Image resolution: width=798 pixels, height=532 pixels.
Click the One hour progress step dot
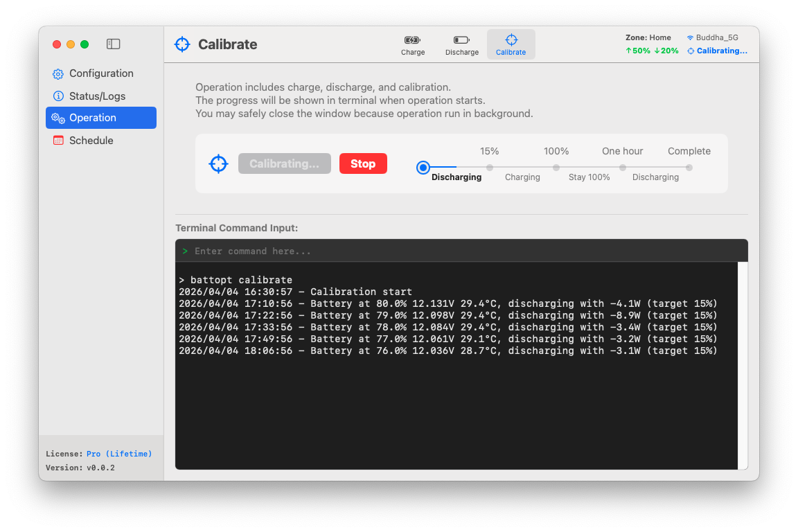coord(623,168)
